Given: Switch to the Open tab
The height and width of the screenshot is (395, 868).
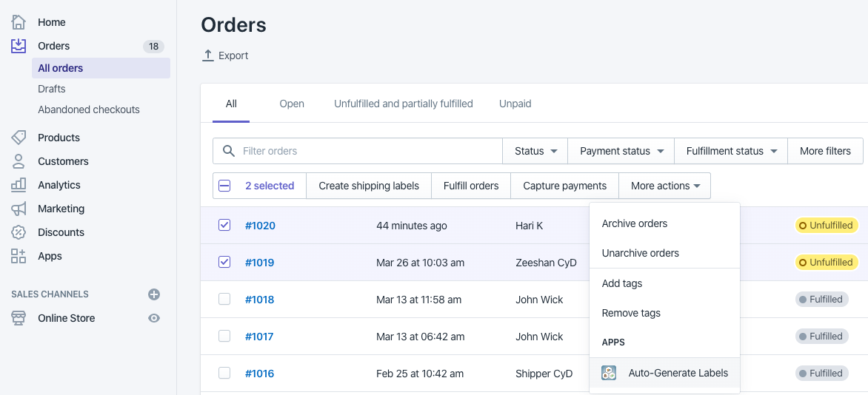Looking at the screenshot, I should pyautogui.click(x=292, y=104).
